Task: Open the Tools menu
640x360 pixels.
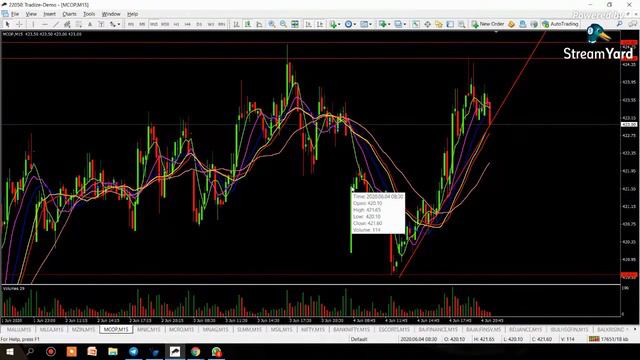Action: 89,14
